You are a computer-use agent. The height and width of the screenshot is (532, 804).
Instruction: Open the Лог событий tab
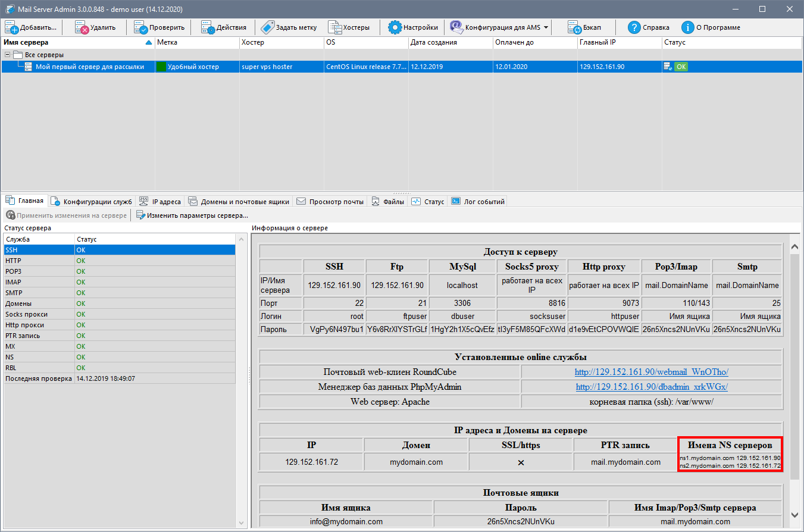[478, 202]
